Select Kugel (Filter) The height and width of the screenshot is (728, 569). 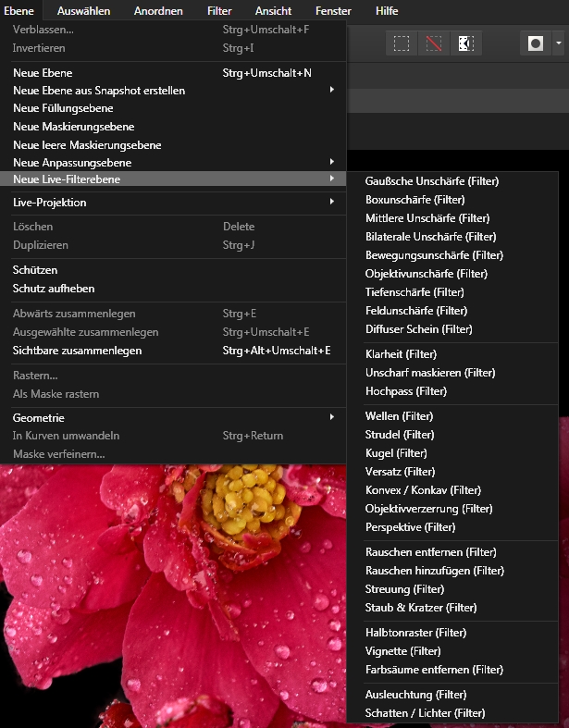[x=452, y=453]
